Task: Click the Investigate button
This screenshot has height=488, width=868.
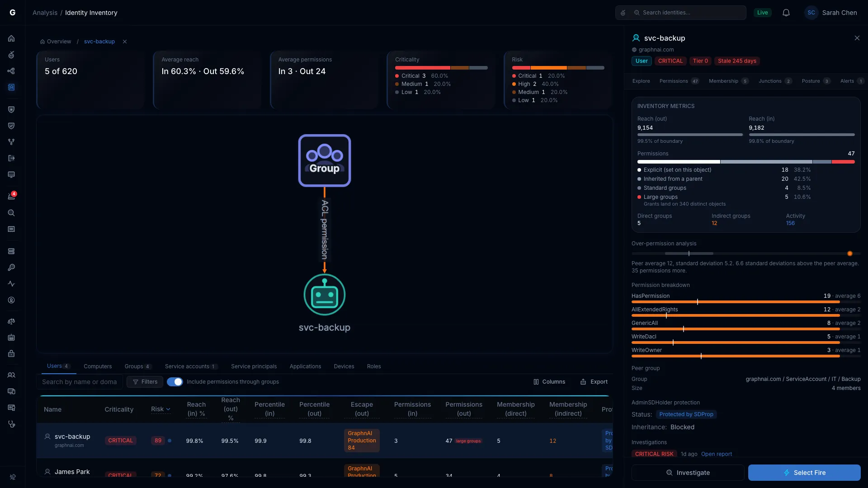Action: (688, 473)
